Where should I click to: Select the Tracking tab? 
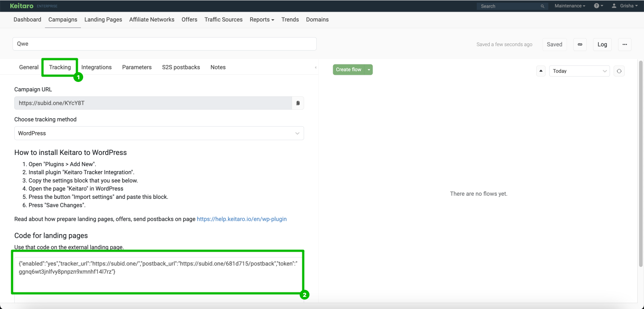point(60,67)
